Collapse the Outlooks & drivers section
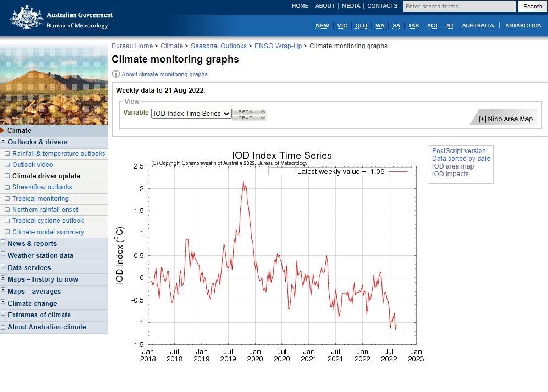The image size is (548, 392). 3,142
